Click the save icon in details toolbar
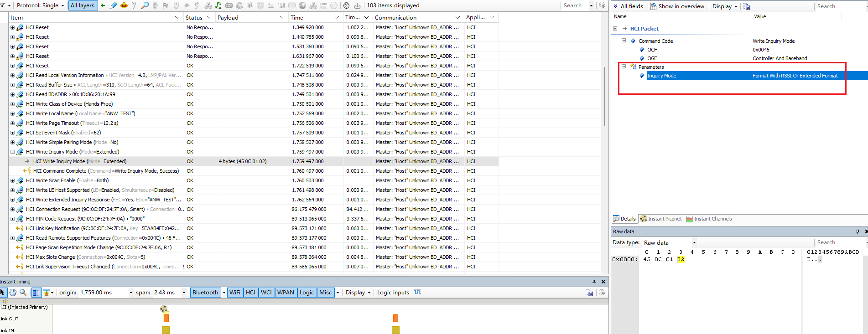The width and height of the screenshot is (868, 334). 747,6
